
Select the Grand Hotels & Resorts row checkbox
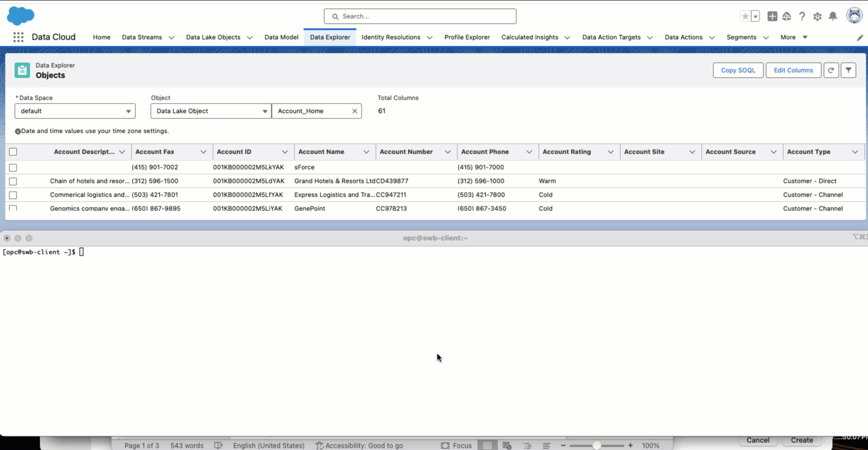click(13, 181)
